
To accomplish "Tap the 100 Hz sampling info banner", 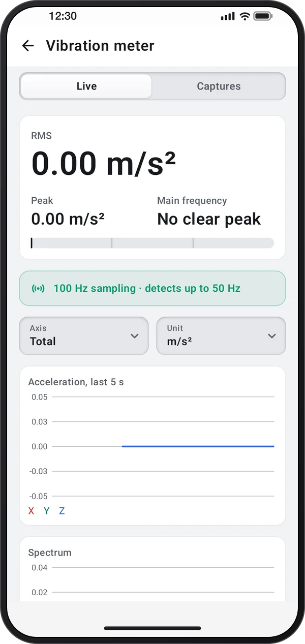I will 152,288.
